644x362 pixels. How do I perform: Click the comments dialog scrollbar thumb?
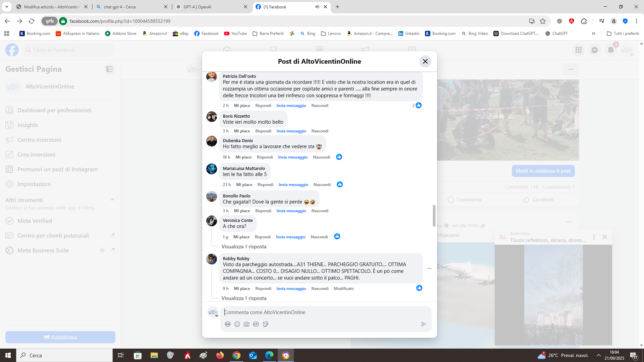[x=434, y=216]
